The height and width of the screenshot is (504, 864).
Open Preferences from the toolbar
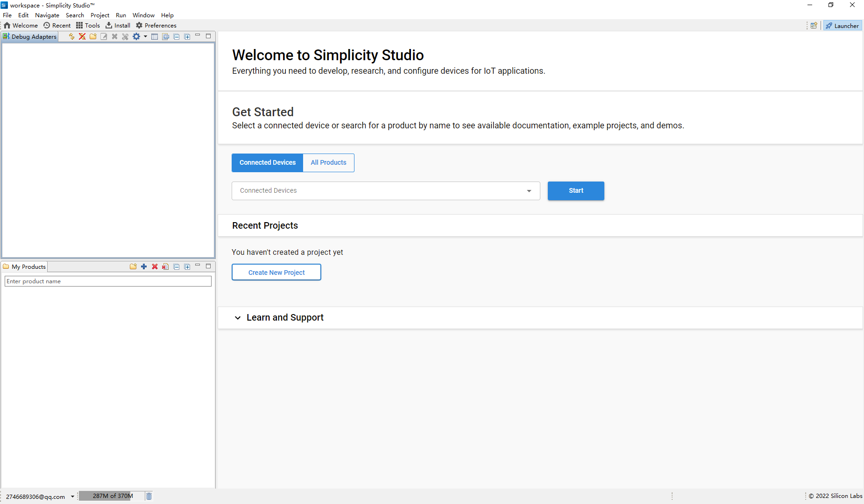(156, 26)
